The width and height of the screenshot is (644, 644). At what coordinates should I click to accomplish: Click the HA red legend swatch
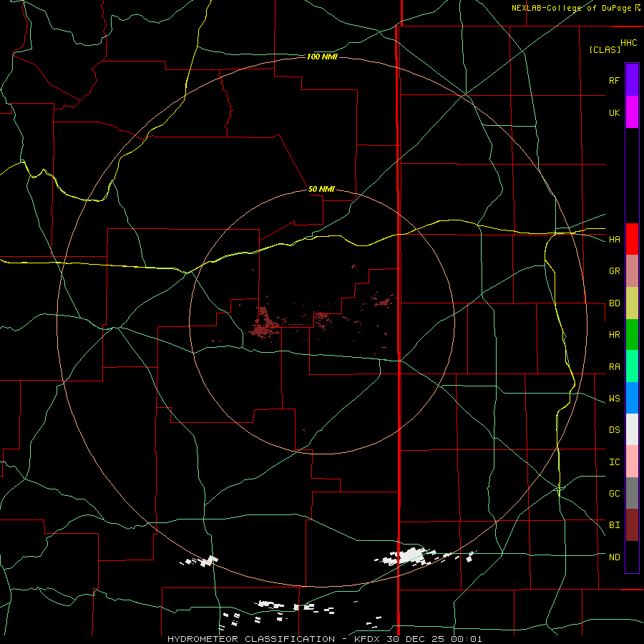(x=632, y=239)
